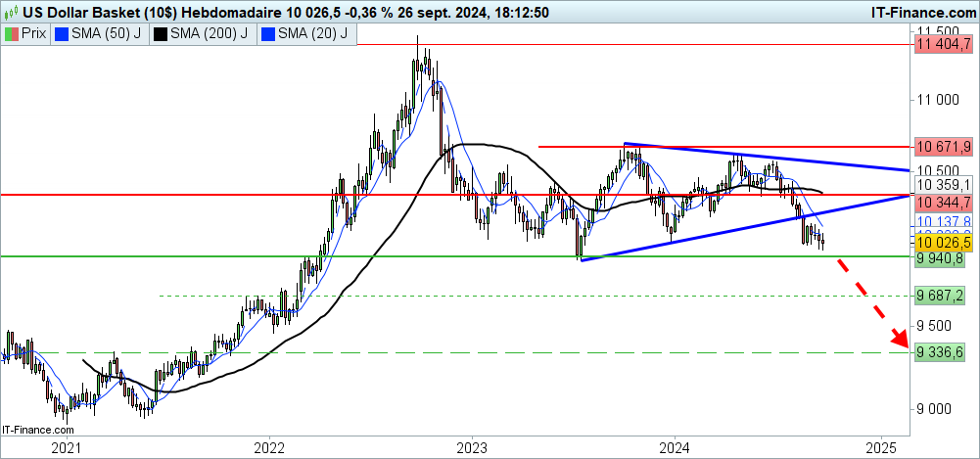Click the blue SMA (50) color square
This screenshot has width=980, height=459.
coord(62,34)
